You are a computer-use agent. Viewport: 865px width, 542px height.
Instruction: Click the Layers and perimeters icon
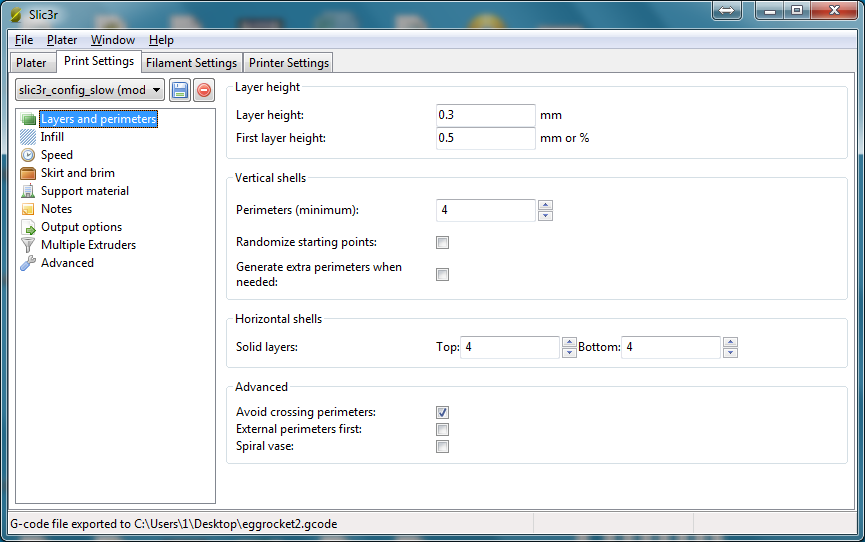28,119
